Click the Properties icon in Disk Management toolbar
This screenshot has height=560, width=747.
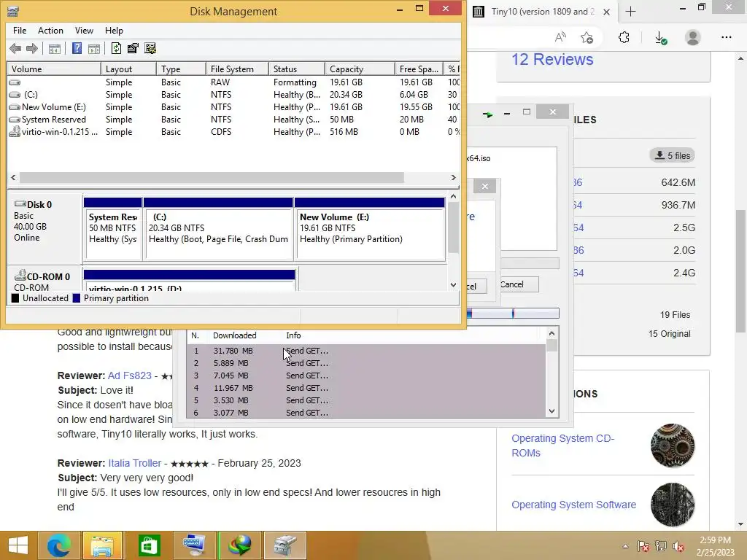point(133,48)
